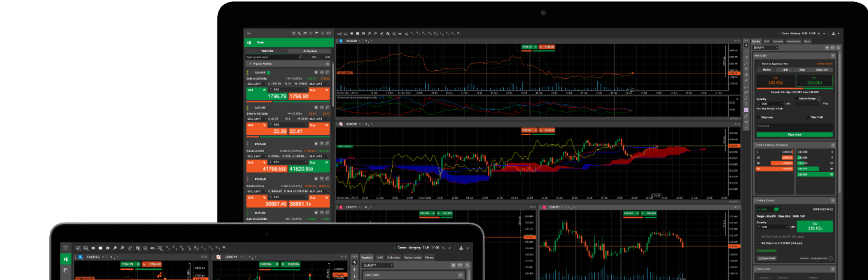Click the Open Chart button in Trading Central
Screen dimensions: 868x280
coord(766,258)
